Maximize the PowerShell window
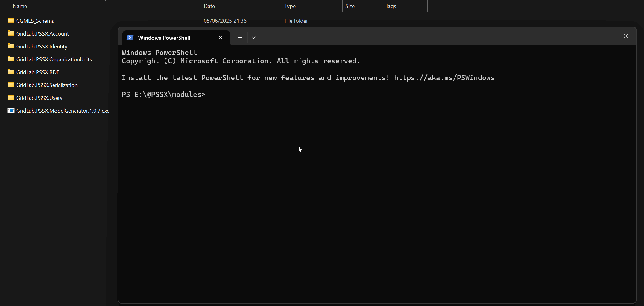644x306 pixels. click(605, 36)
